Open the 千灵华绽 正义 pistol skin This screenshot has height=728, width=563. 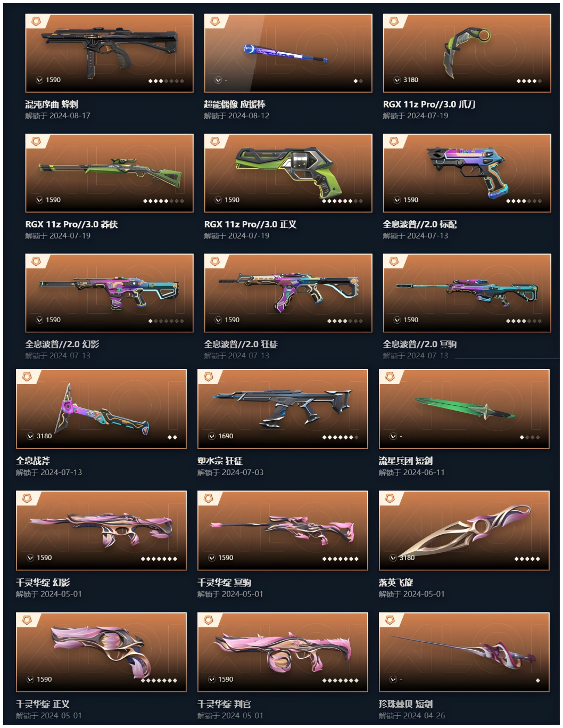tap(101, 652)
